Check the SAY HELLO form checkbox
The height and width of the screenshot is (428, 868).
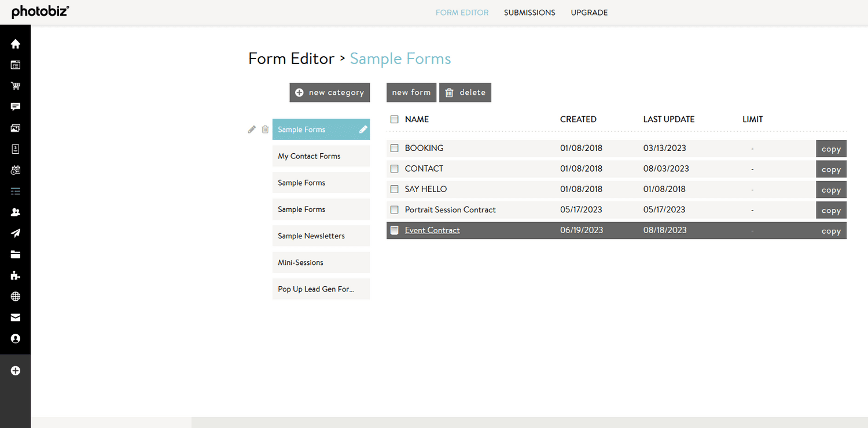(395, 189)
